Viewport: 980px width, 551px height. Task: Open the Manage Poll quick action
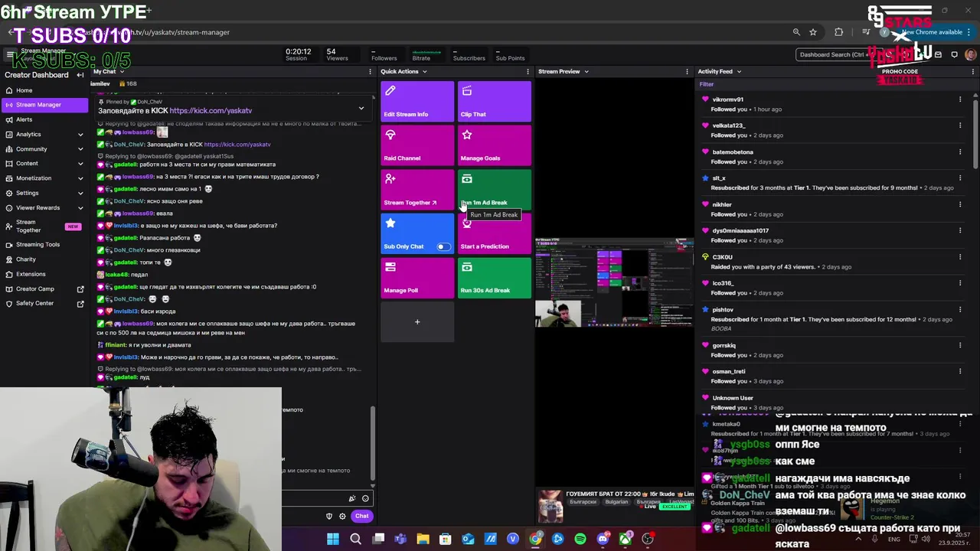[417, 278]
